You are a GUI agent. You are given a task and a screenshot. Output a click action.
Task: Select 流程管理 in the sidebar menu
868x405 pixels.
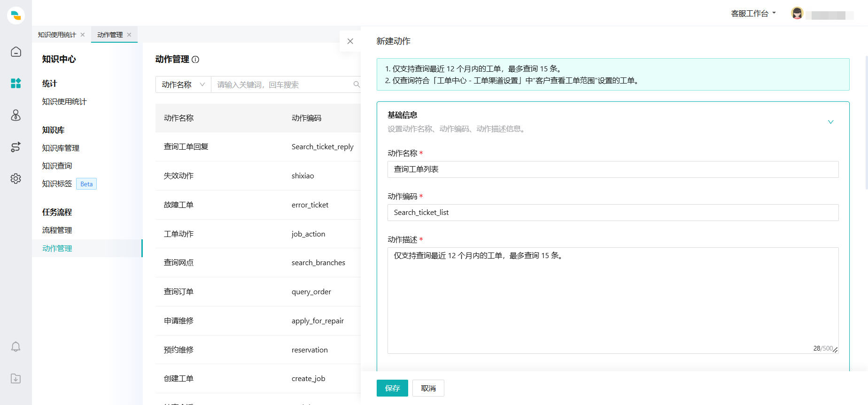pyautogui.click(x=57, y=230)
